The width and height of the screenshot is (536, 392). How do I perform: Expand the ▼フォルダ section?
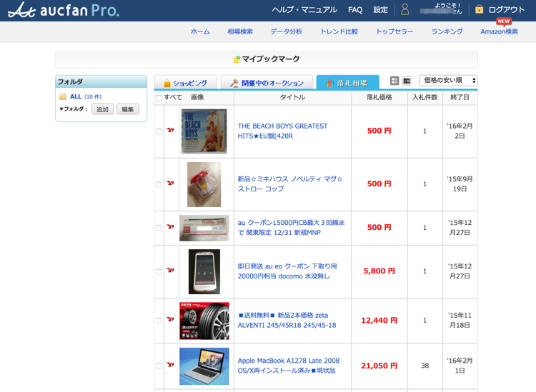coord(73,109)
